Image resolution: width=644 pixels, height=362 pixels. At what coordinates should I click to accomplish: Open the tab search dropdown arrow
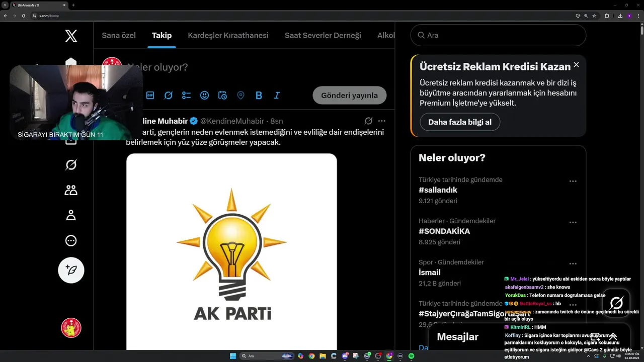(x=5, y=5)
